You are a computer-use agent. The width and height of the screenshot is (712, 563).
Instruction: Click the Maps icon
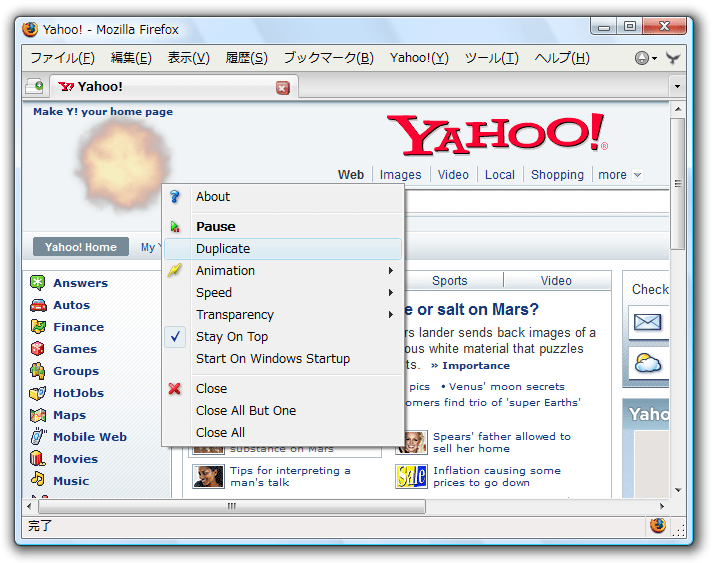38,415
